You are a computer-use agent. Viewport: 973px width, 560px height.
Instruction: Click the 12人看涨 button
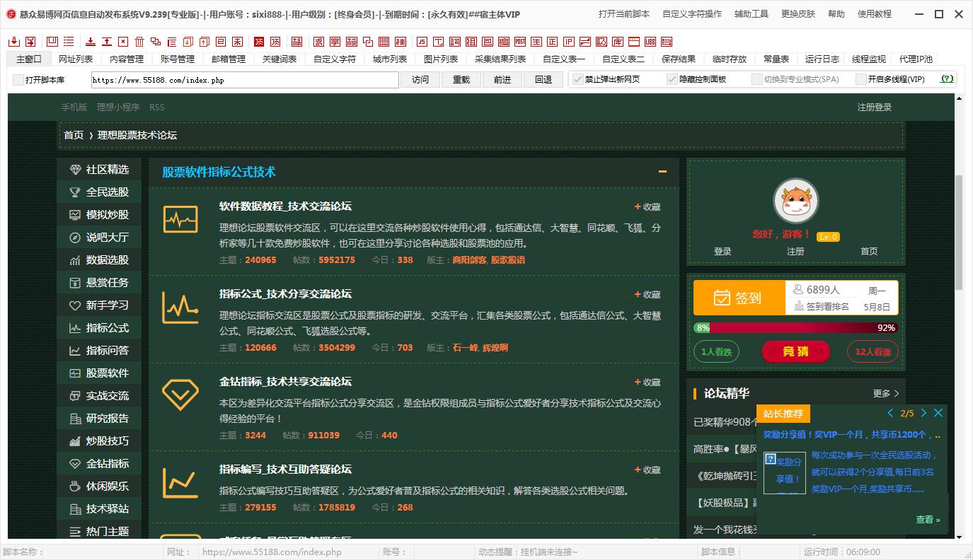tap(873, 351)
